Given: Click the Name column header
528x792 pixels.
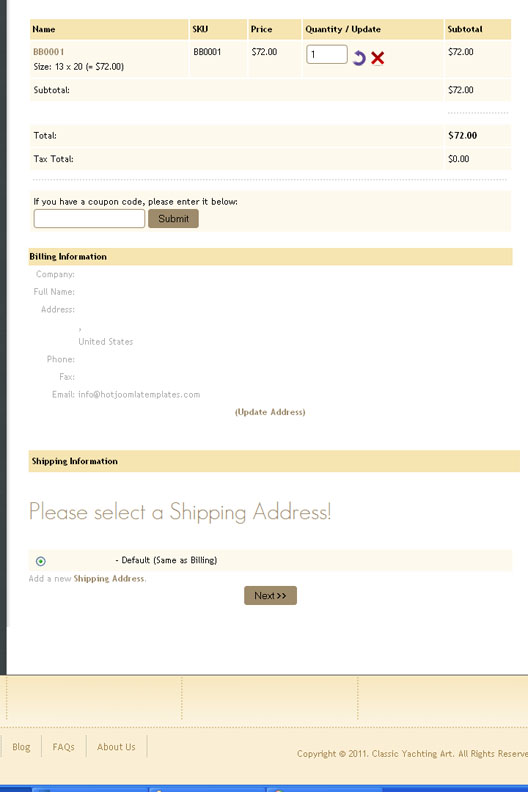Looking at the screenshot, I should 109,29.
